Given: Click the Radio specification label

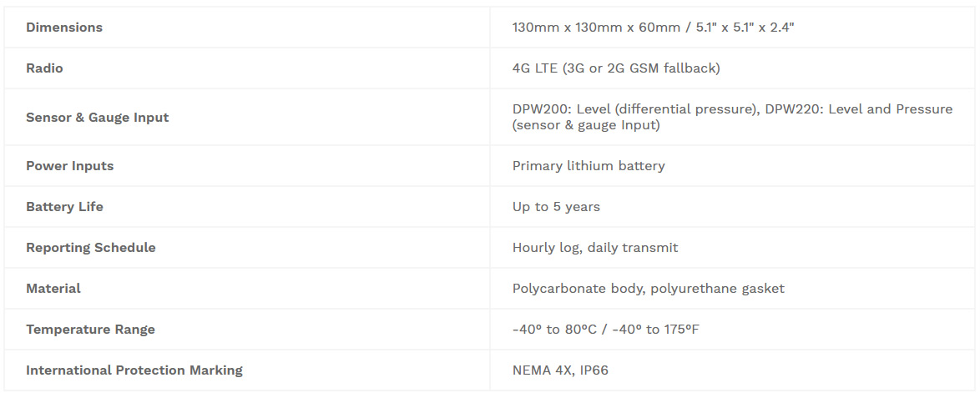Looking at the screenshot, I should pyautogui.click(x=44, y=68).
